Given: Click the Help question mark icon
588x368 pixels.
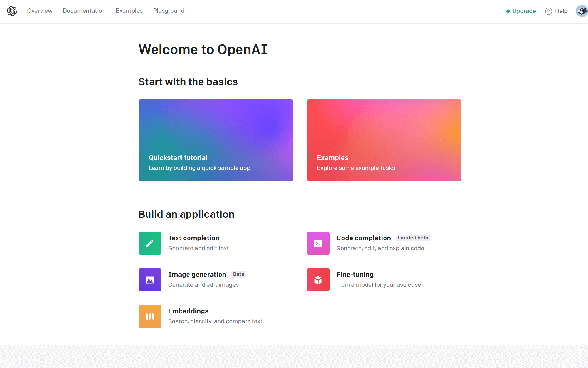Looking at the screenshot, I should (x=549, y=11).
